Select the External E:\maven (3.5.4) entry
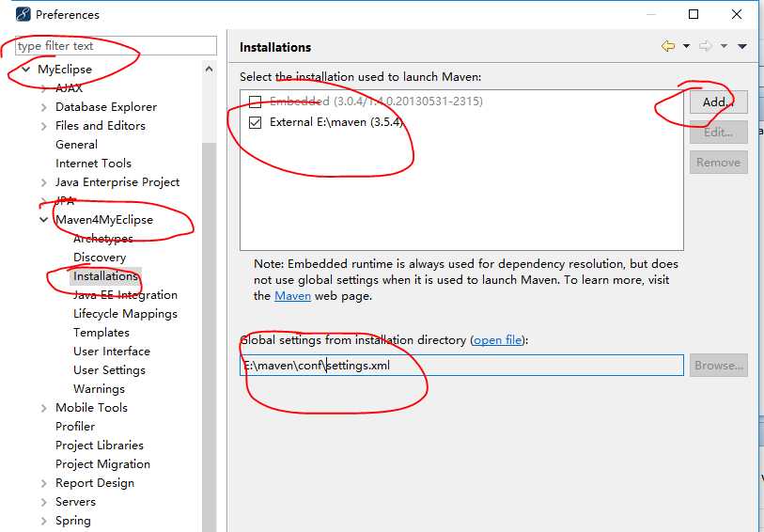 336,122
